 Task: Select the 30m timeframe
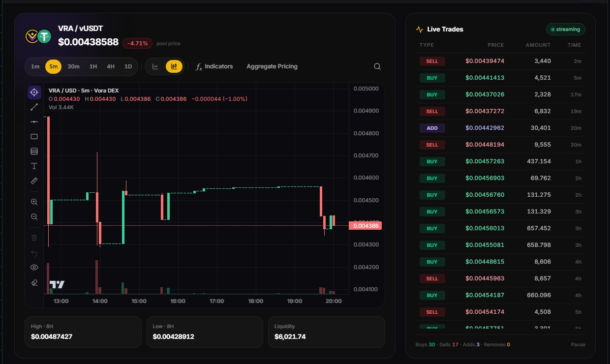tap(73, 66)
